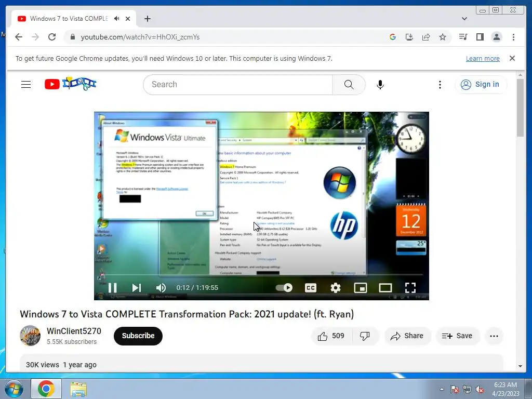
Task: Click the page scrollbar thumb
Action: 520,108
